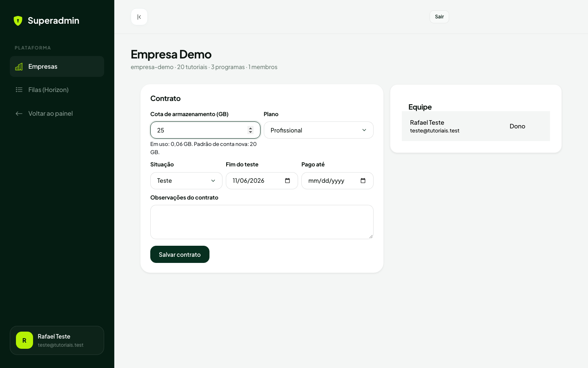This screenshot has height=368, width=588.
Task: Click the Superadmin title text
Action: tap(53, 21)
